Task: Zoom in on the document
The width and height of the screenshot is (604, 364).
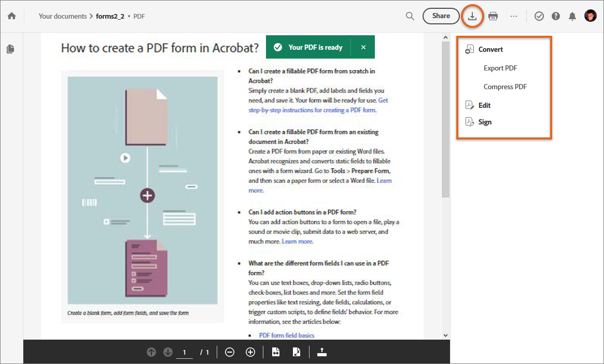Action: [250, 352]
